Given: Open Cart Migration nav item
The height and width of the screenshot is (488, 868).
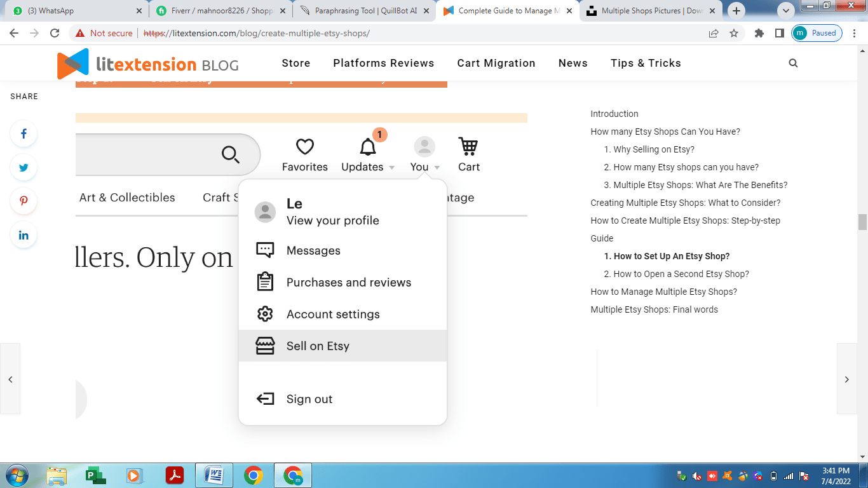Looking at the screenshot, I should point(496,63).
